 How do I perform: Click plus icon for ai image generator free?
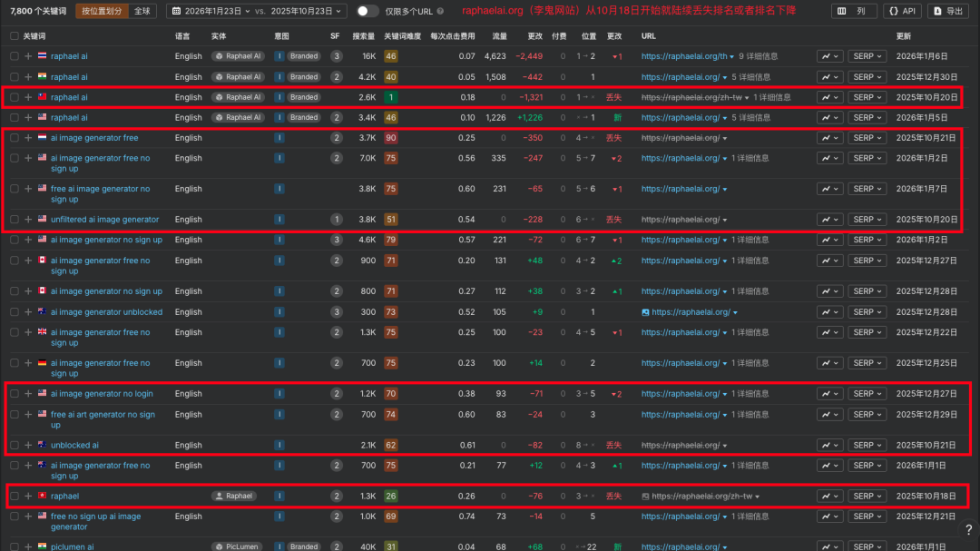point(28,138)
